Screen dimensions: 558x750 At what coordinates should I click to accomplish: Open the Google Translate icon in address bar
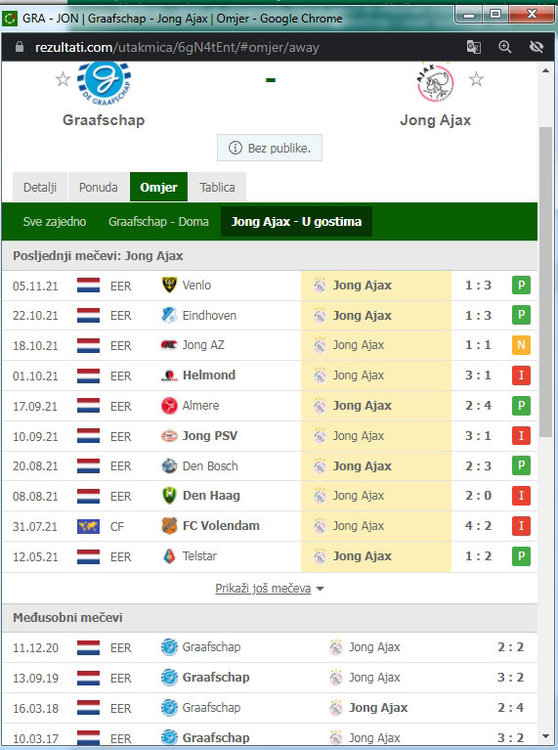[473, 47]
